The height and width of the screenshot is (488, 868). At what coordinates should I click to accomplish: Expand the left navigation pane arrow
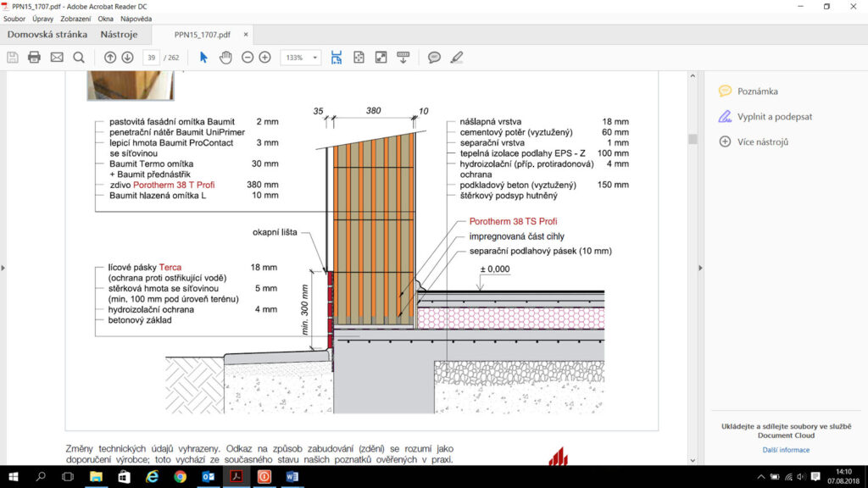click(3, 268)
